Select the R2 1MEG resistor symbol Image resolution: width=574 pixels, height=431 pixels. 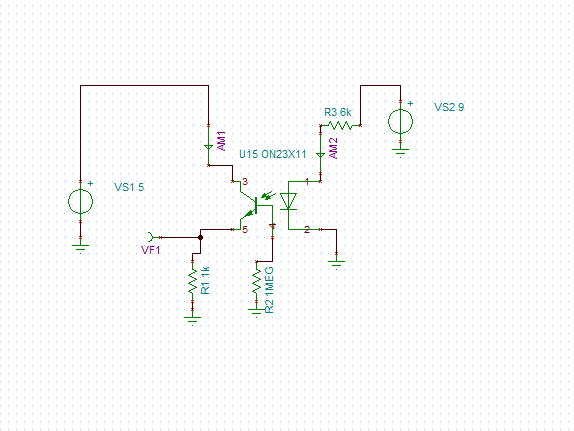[257, 281]
